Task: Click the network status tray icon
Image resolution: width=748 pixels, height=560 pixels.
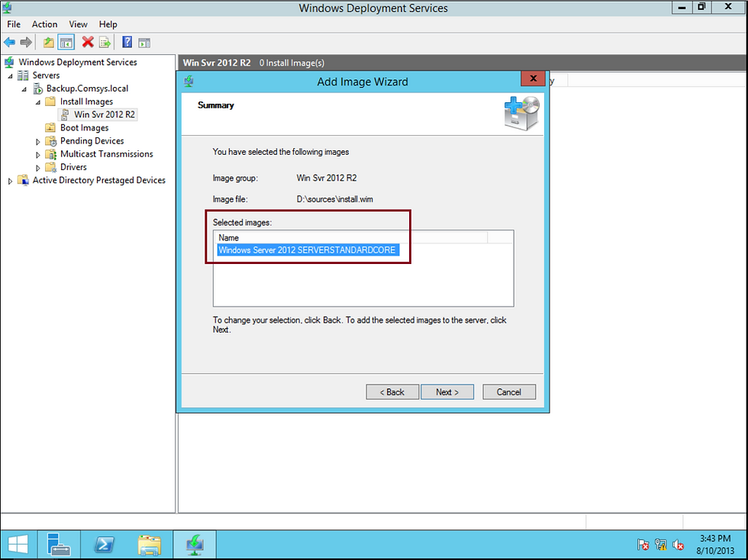Action: click(x=661, y=544)
